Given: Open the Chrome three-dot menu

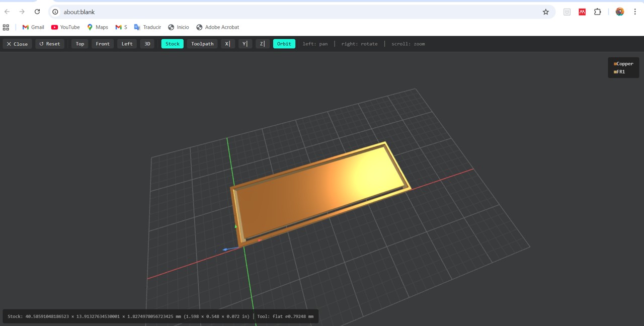Looking at the screenshot, I should click(635, 12).
